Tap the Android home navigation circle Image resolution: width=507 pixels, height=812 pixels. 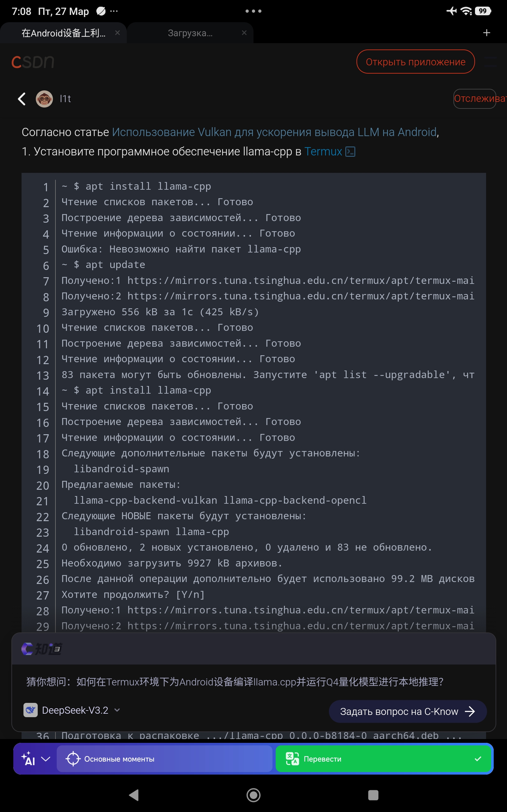pyautogui.click(x=253, y=795)
